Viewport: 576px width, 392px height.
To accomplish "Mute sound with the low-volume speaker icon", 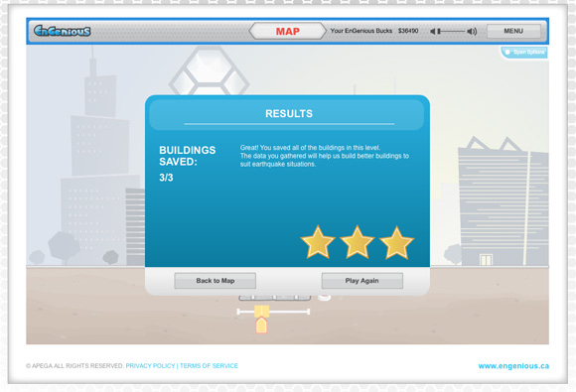I will tap(432, 31).
